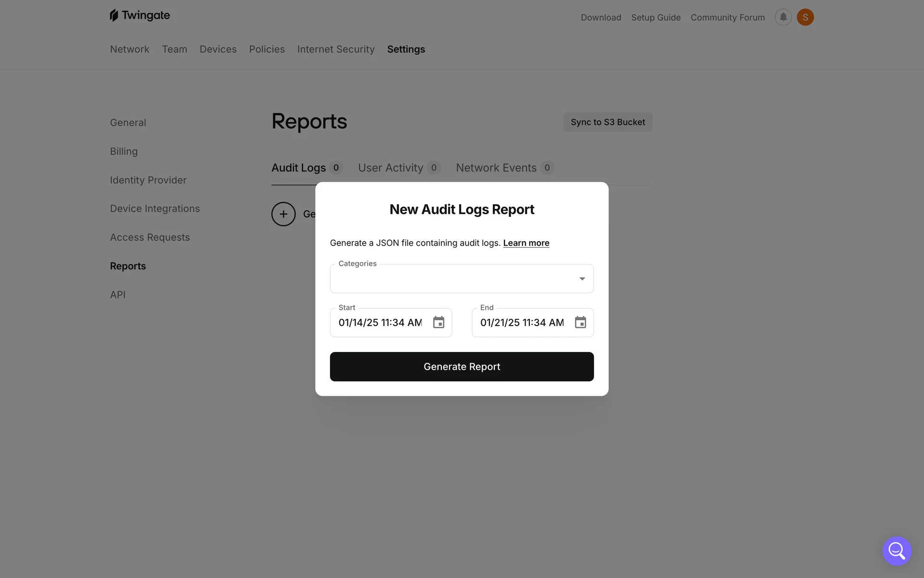The width and height of the screenshot is (924, 578).
Task: Open Identity Provider settings in sidebar
Action: [x=148, y=180]
